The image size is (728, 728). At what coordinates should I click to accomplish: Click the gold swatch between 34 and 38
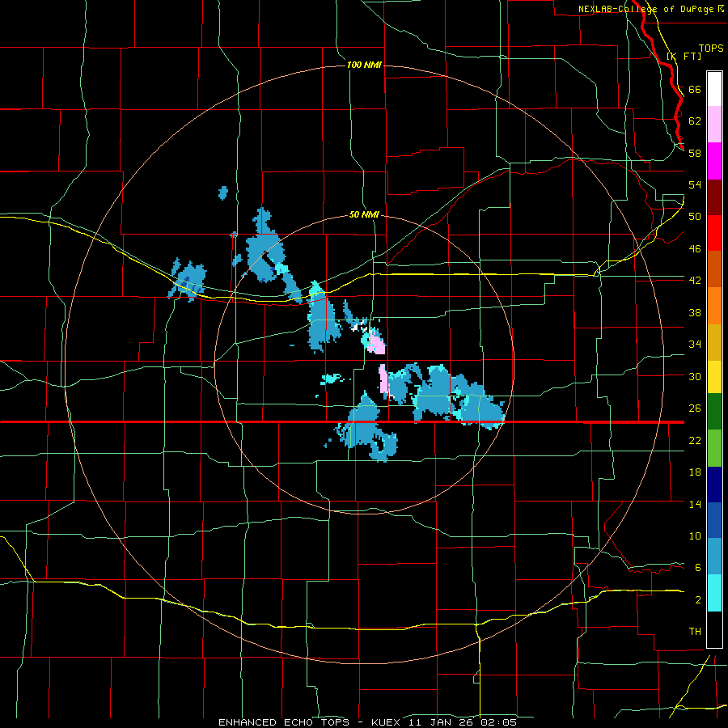pyautogui.click(x=714, y=342)
